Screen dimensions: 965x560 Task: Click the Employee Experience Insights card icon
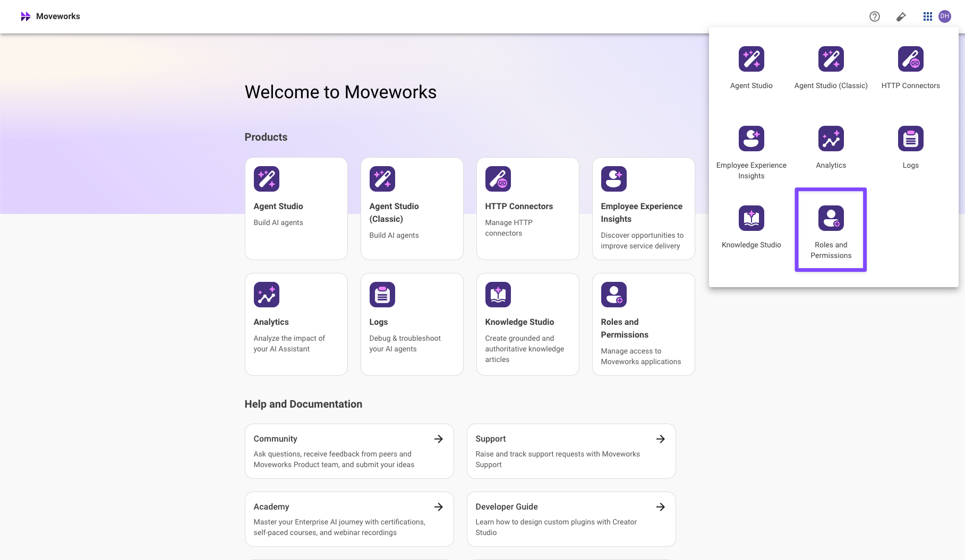pos(614,179)
